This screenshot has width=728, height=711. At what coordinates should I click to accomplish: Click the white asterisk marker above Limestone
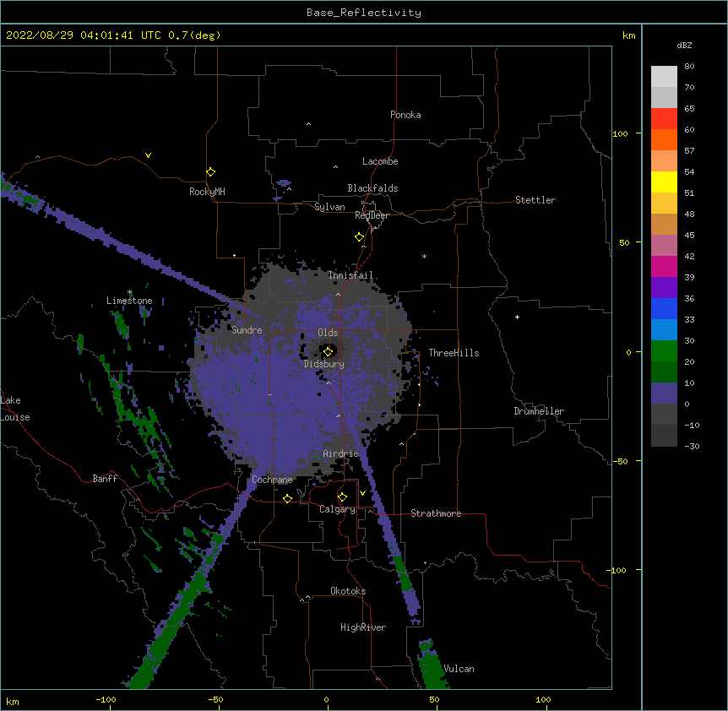[x=130, y=292]
